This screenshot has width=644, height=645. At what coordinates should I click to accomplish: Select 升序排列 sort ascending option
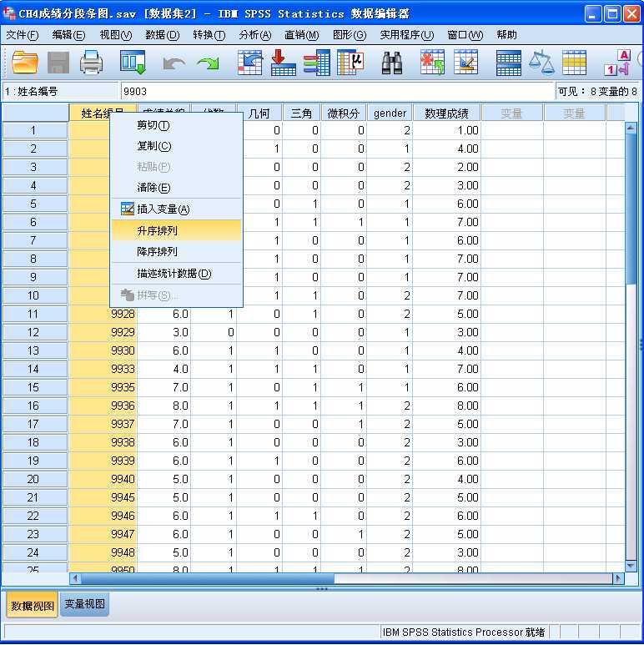pyautogui.click(x=176, y=230)
